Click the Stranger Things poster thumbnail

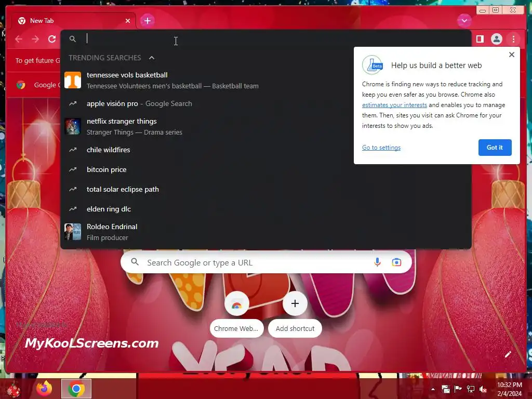[73, 126]
